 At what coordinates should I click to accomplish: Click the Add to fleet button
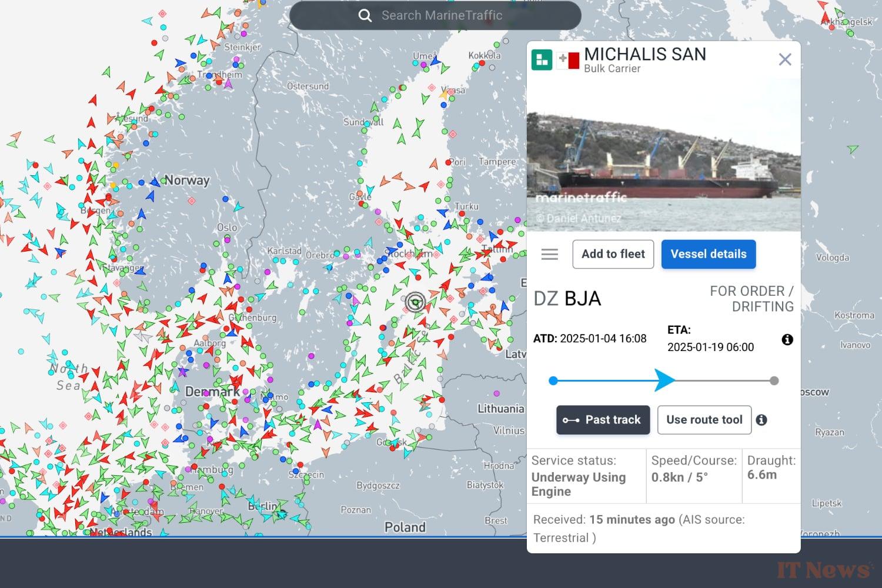pyautogui.click(x=613, y=254)
